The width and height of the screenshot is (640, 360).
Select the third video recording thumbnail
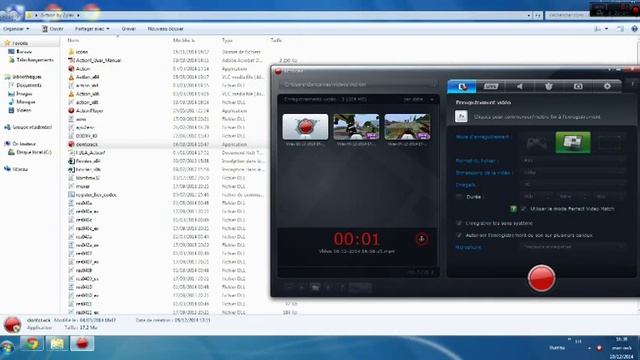[x=407, y=127]
